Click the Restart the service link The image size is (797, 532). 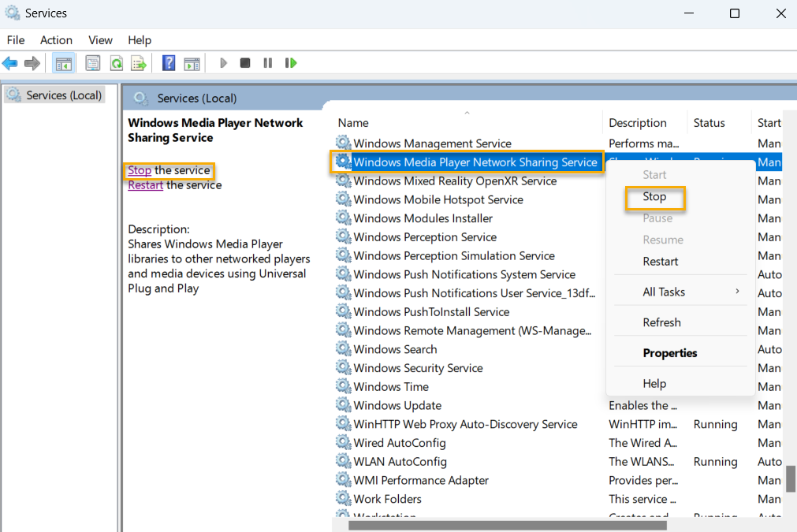click(145, 184)
